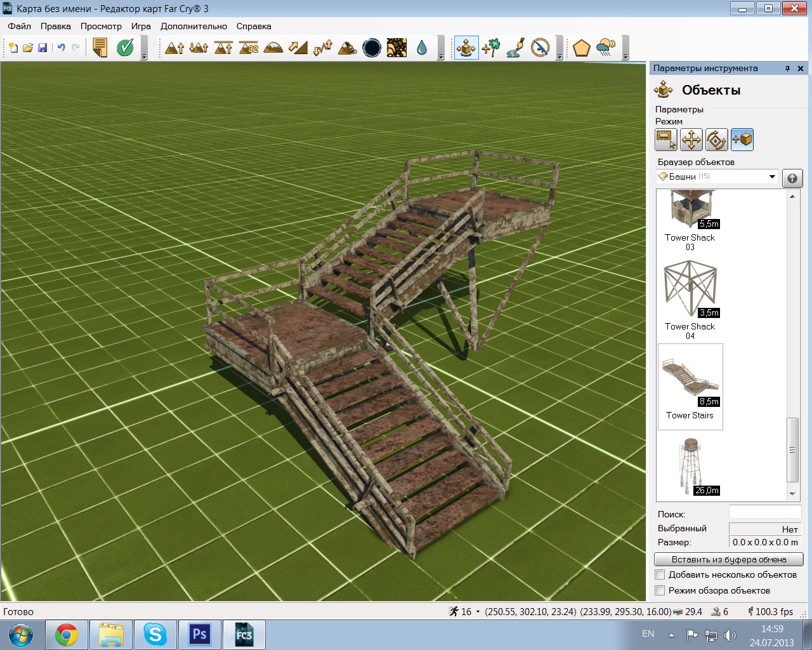Select the vegetation palm tree tool
Viewport: 812px width, 650px height.
tap(491, 48)
